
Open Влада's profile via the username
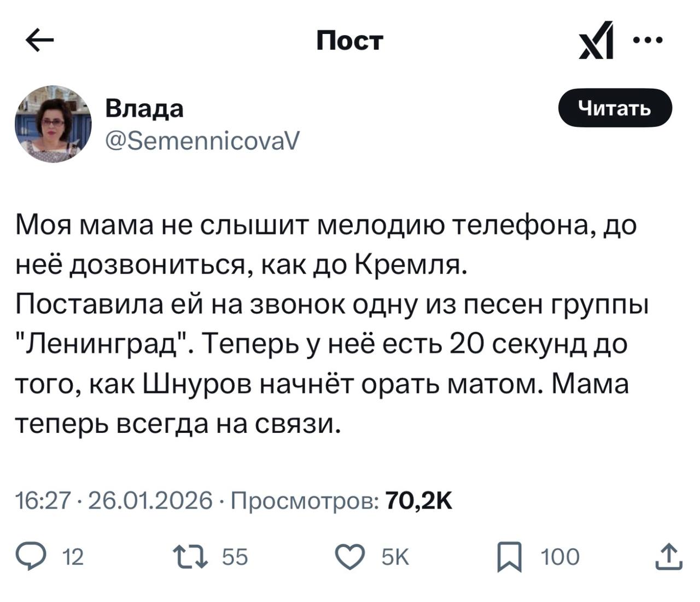(144, 108)
